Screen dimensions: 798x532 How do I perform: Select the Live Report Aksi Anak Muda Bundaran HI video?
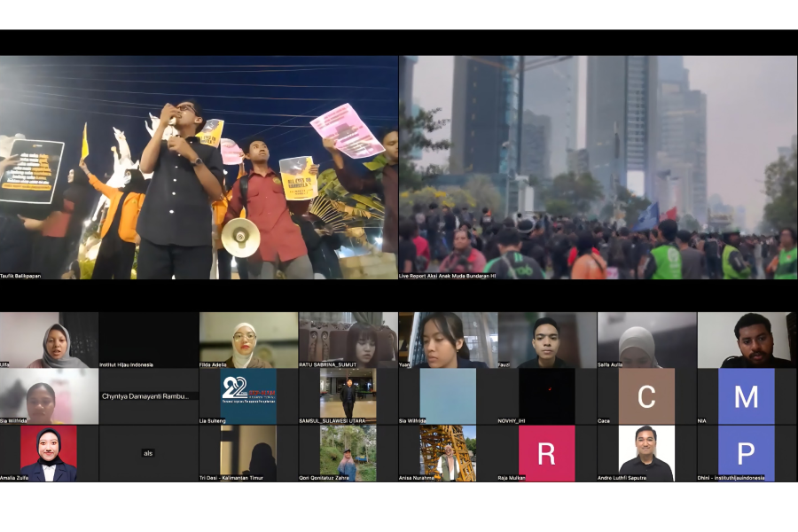click(598, 168)
